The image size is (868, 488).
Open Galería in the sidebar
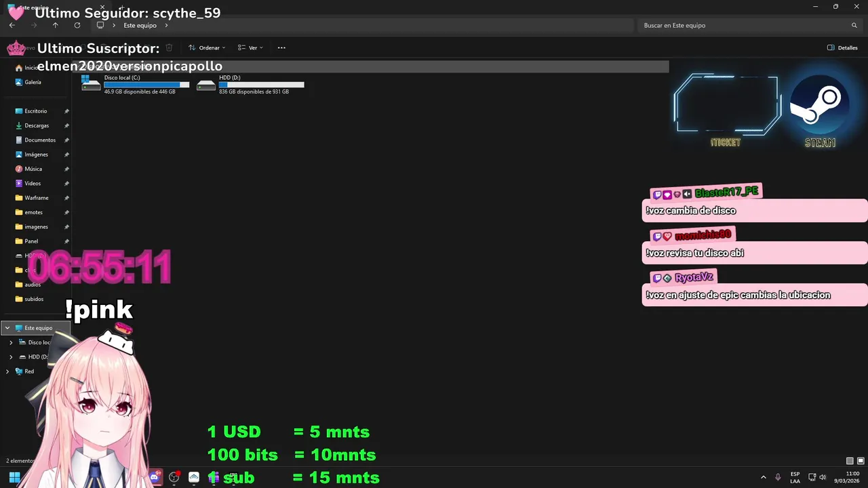coord(33,82)
